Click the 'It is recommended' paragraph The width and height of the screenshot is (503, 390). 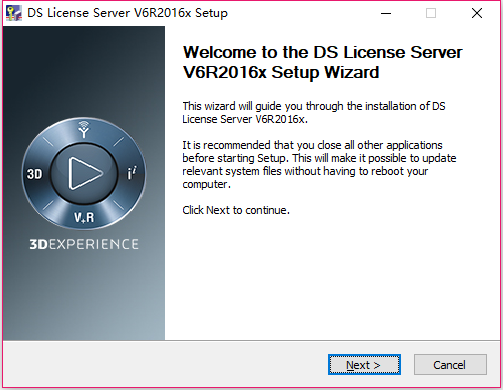[x=319, y=165]
